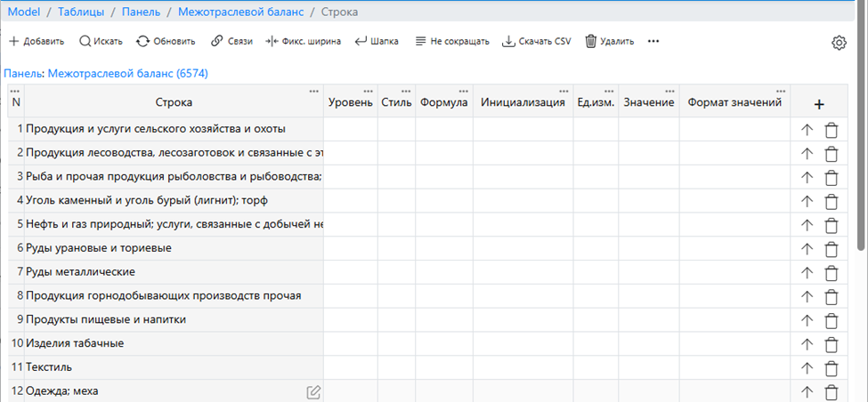Open settings with the gear icon
Image resolution: width=868 pixels, height=402 pixels.
[x=839, y=43]
